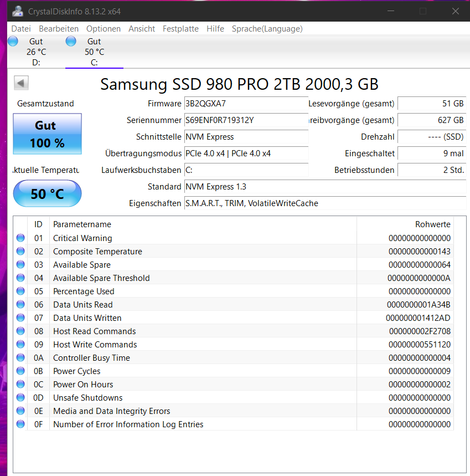This screenshot has height=476, width=470.
Task: Click raw value 0000000551120
Action: 420,345
